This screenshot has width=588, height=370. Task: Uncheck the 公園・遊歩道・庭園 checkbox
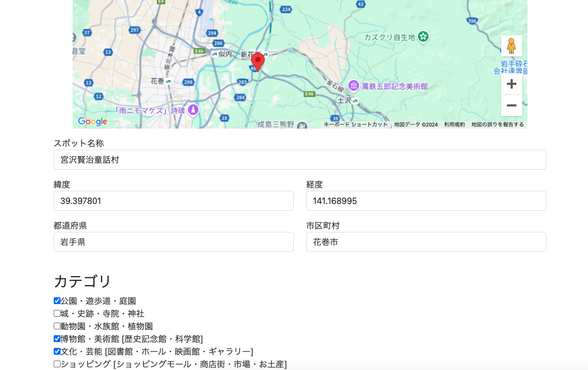[x=57, y=301]
